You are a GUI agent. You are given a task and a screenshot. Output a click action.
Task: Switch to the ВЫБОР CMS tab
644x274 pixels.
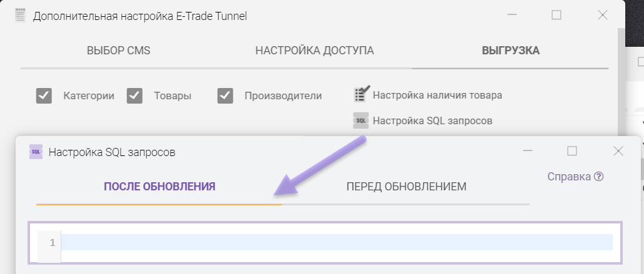119,51
